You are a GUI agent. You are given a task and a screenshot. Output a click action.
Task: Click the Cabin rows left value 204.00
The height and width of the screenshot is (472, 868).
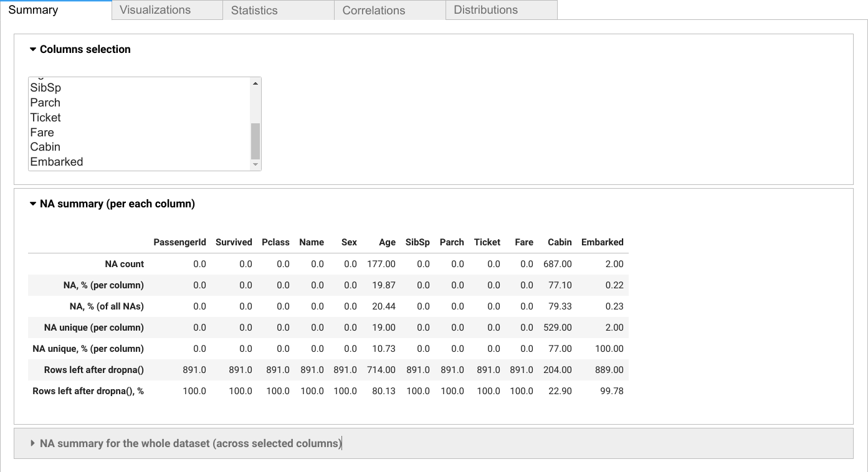558,370
